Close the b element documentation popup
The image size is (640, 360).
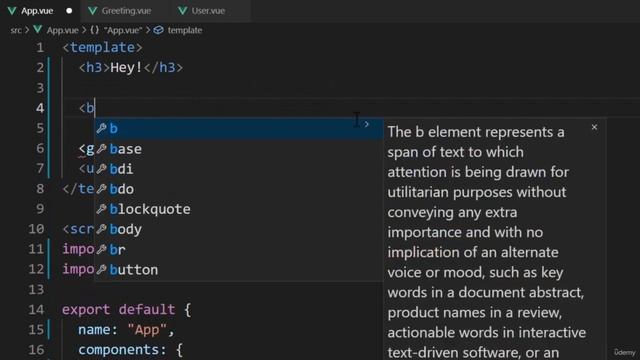click(594, 127)
